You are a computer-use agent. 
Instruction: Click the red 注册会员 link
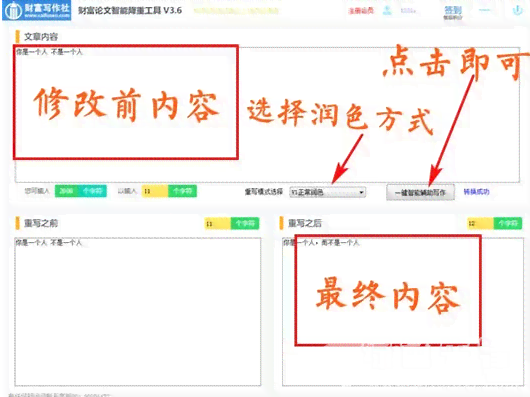[361, 11]
